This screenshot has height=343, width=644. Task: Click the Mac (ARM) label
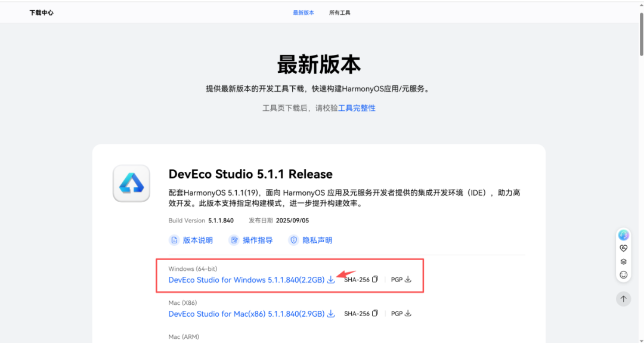[184, 337]
